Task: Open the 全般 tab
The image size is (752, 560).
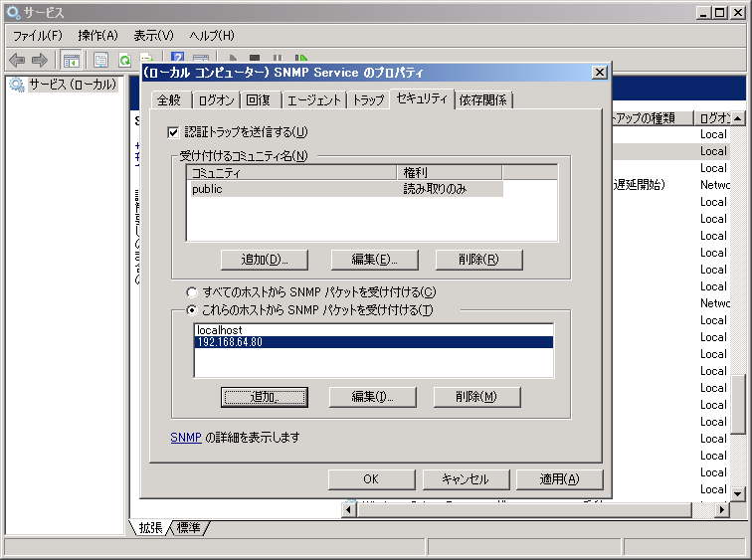Action: (x=169, y=100)
